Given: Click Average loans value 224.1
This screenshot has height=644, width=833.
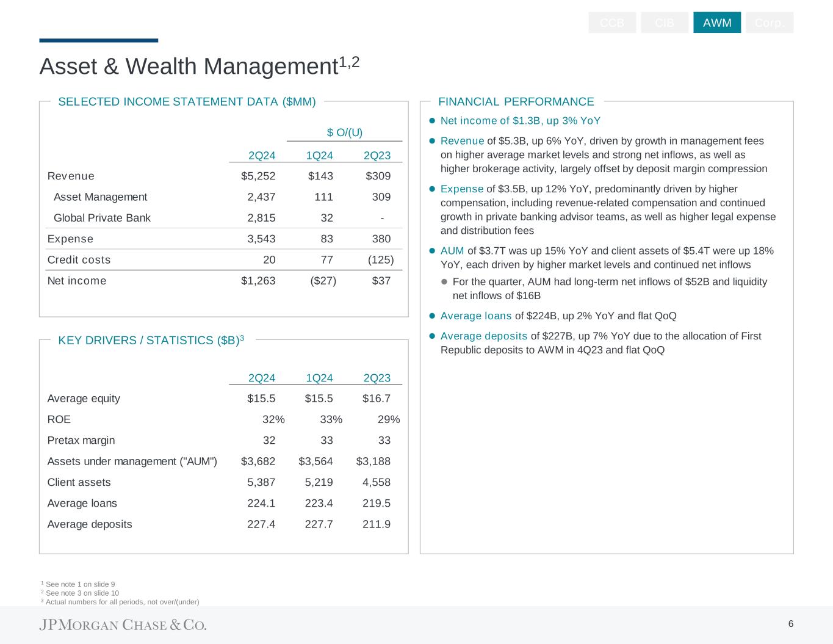Looking at the screenshot, I should coord(261,503).
